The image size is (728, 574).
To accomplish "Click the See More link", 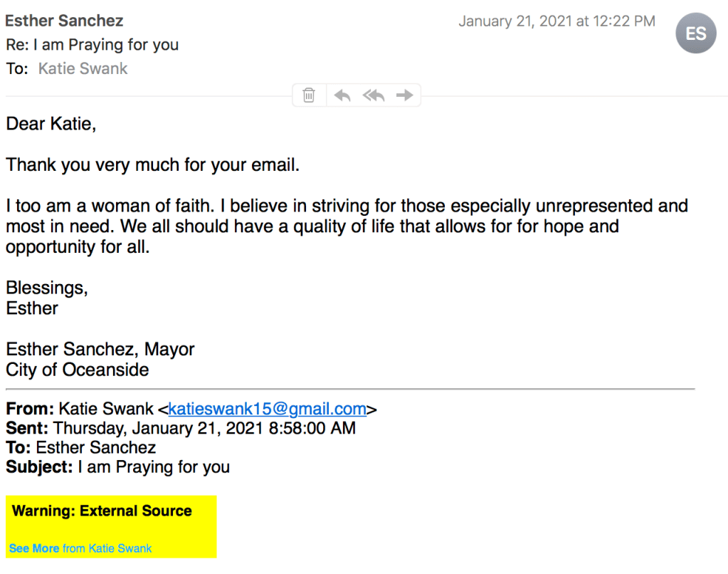I will tap(34, 548).
